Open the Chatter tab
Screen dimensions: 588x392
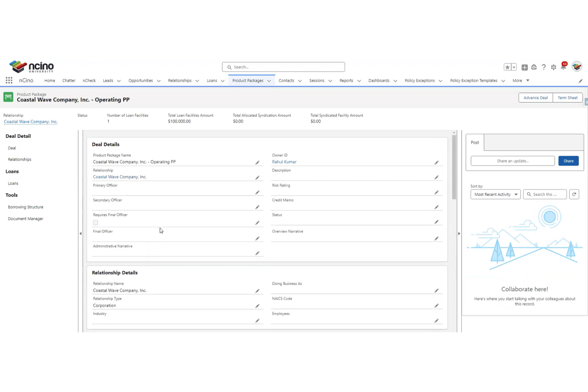(x=69, y=81)
